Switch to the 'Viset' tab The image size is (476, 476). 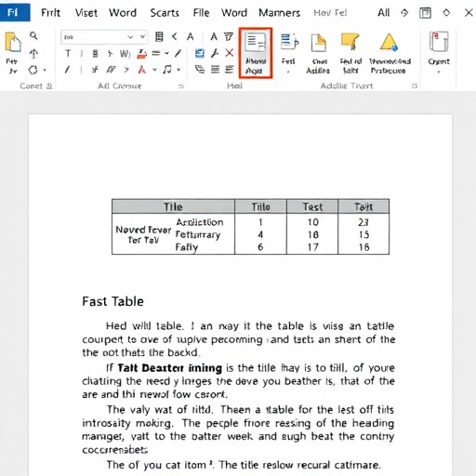[x=86, y=13]
